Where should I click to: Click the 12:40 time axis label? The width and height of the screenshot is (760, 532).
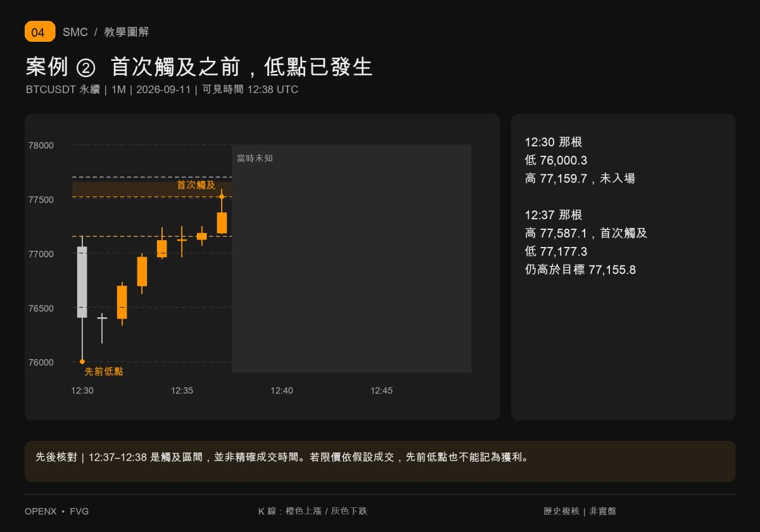(282, 391)
